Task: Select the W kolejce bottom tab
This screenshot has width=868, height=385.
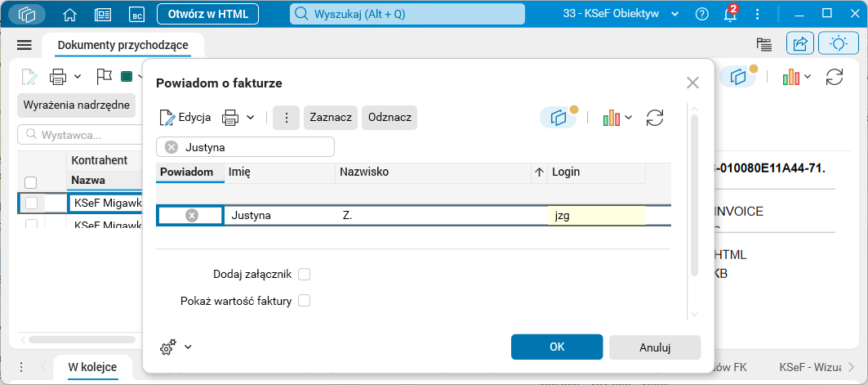Action: point(92,367)
